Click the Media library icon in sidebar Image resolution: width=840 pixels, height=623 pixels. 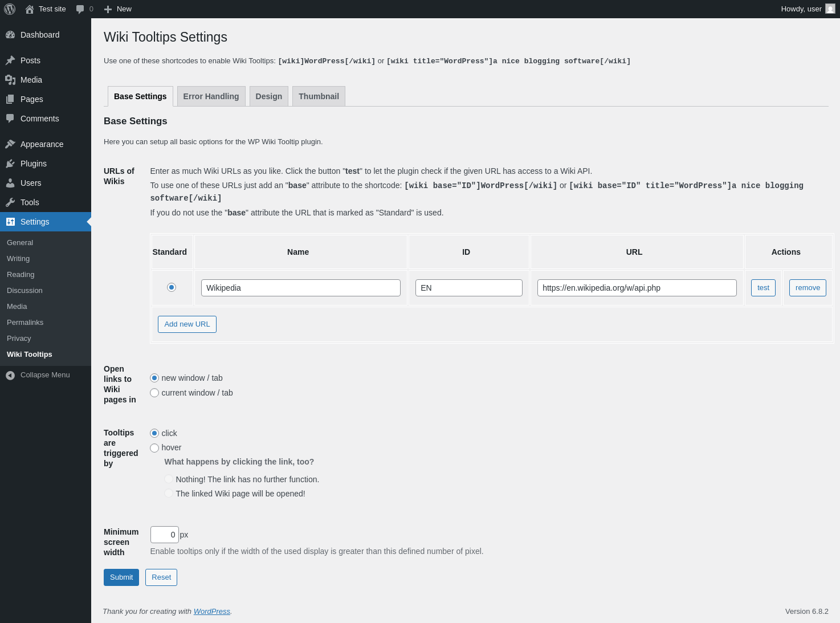pyautogui.click(x=10, y=80)
